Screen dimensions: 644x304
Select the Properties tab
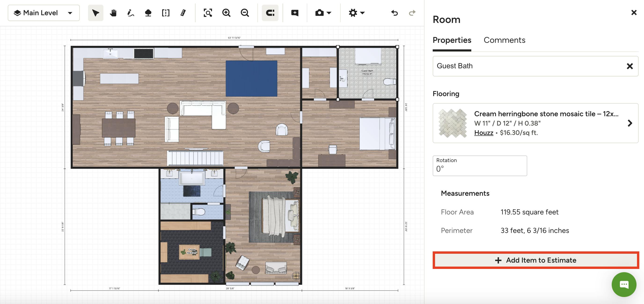451,40
